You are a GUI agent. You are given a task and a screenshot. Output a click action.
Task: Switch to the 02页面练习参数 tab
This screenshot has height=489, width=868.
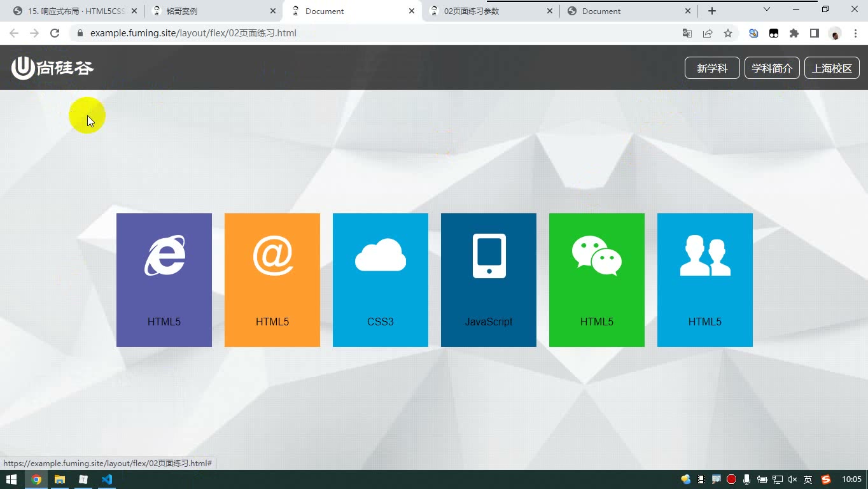(491, 11)
